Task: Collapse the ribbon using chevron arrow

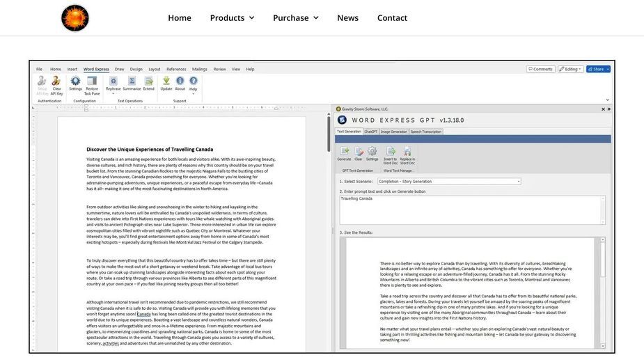Action: [x=607, y=100]
